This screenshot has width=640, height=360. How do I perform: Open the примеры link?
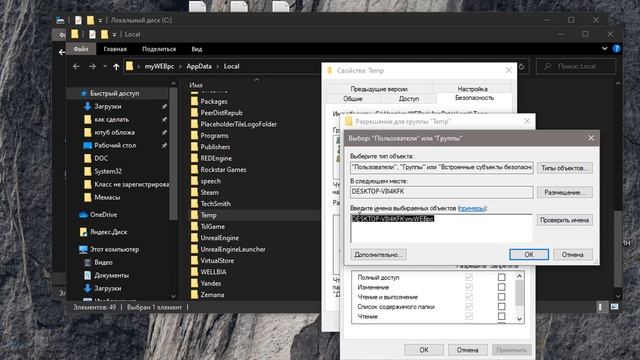point(472,208)
